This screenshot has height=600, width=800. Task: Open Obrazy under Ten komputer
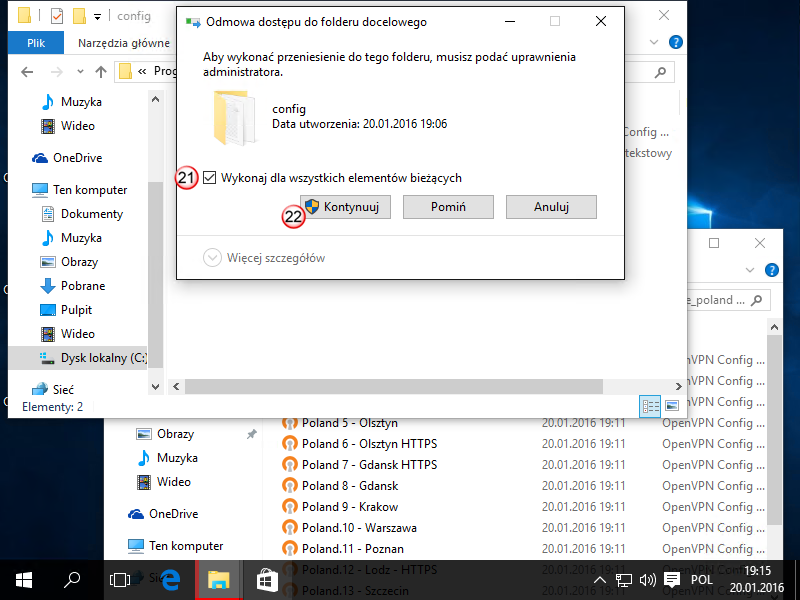coord(69,262)
